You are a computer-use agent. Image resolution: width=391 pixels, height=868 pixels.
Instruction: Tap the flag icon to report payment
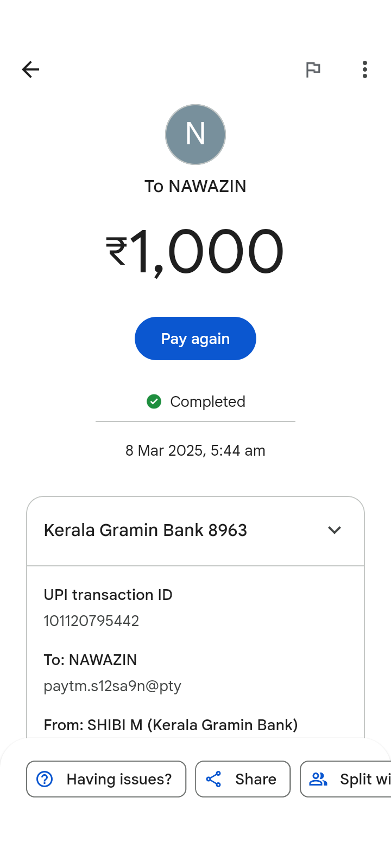pos(313,69)
